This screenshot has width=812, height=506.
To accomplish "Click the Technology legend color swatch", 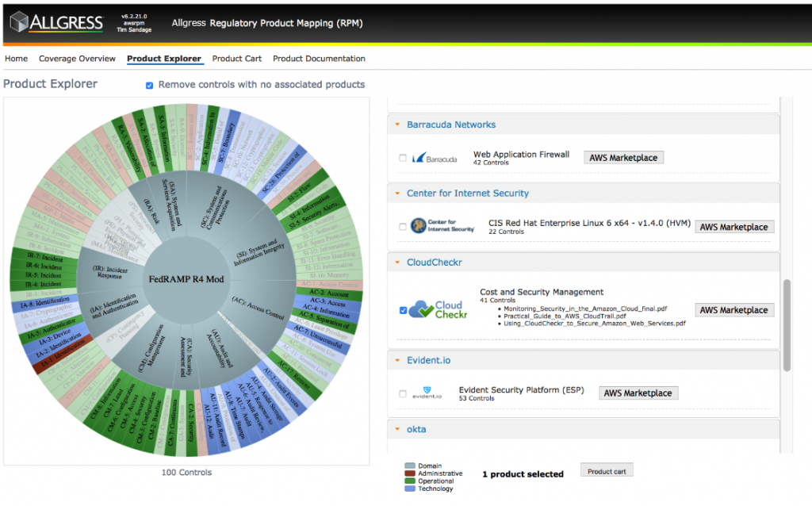I will [410, 489].
